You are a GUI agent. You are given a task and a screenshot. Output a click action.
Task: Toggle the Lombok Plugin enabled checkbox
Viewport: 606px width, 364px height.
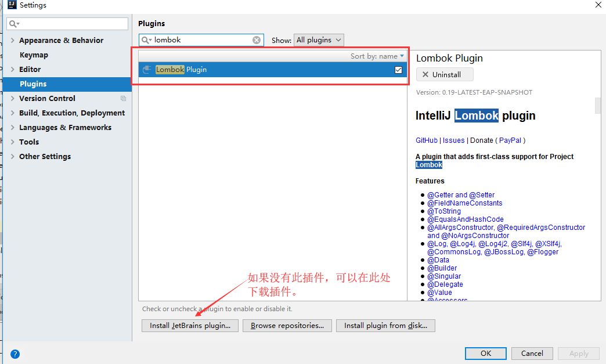click(398, 70)
